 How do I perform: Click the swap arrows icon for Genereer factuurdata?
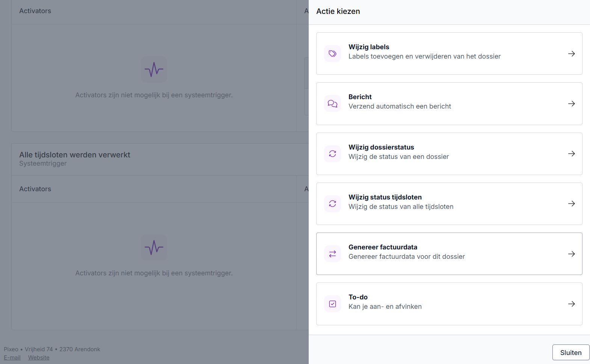coord(332,254)
